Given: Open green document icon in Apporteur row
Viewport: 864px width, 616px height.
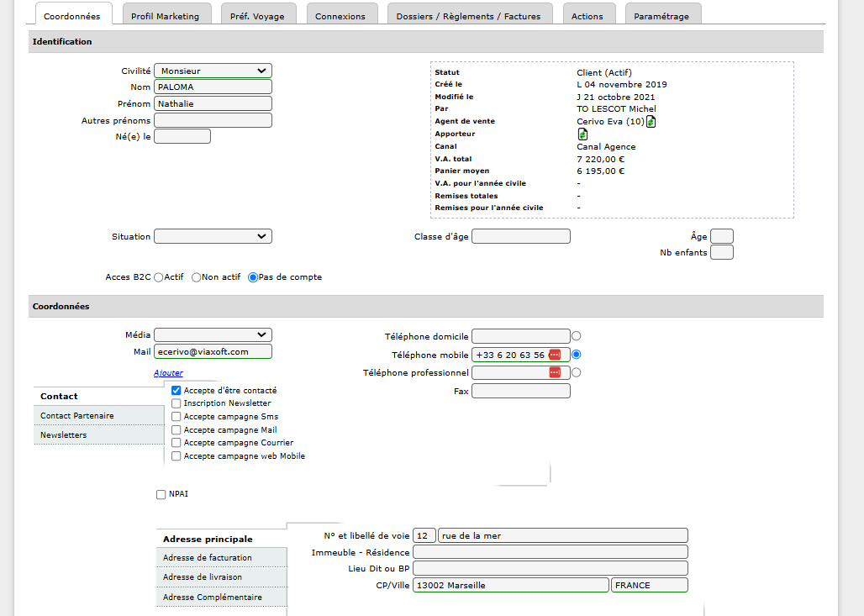Looking at the screenshot, I should [582, 134].
